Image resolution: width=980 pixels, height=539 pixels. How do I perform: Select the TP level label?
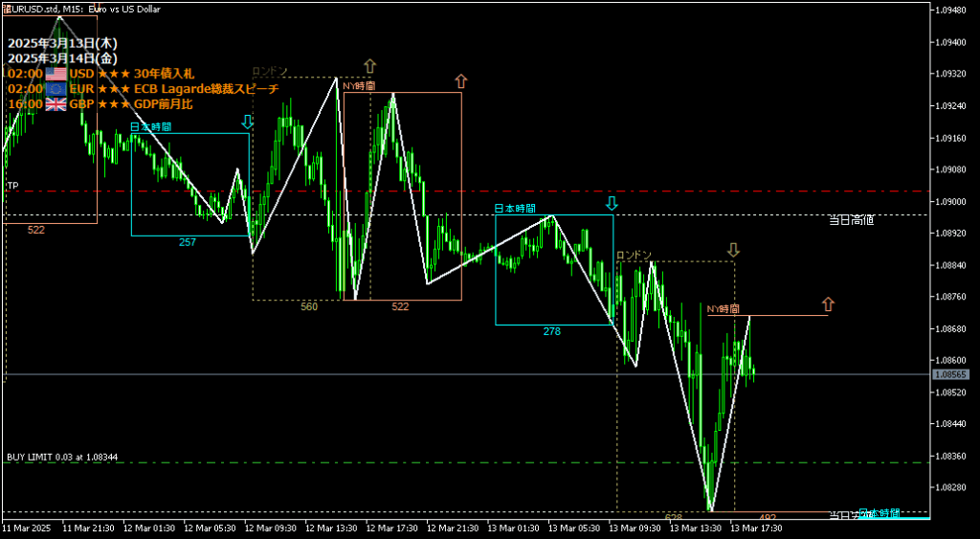12,185
